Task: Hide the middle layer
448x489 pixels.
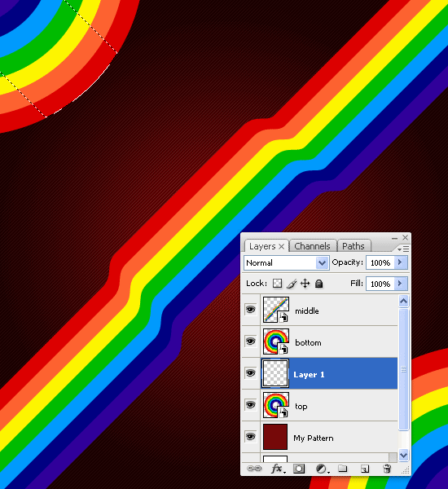Action: (250, 310)
